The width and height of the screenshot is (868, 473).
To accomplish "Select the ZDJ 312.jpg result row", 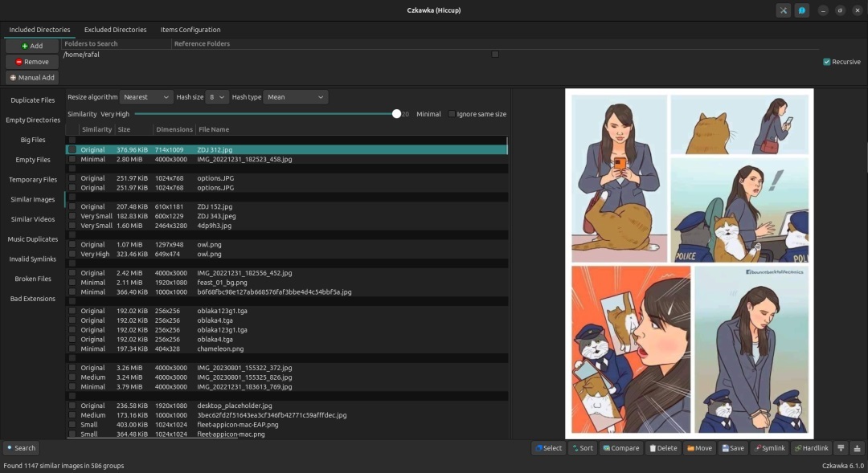I will [241, 149].
